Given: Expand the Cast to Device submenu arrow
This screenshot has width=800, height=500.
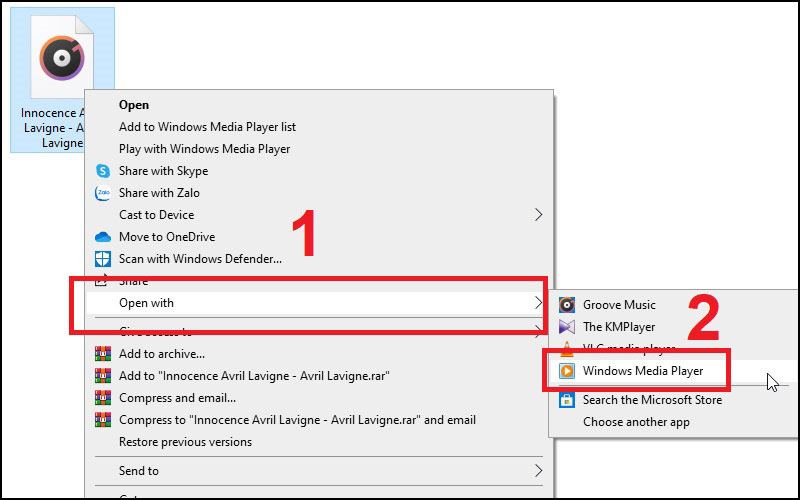Looking at the screenshot, I should pos(538,215).
